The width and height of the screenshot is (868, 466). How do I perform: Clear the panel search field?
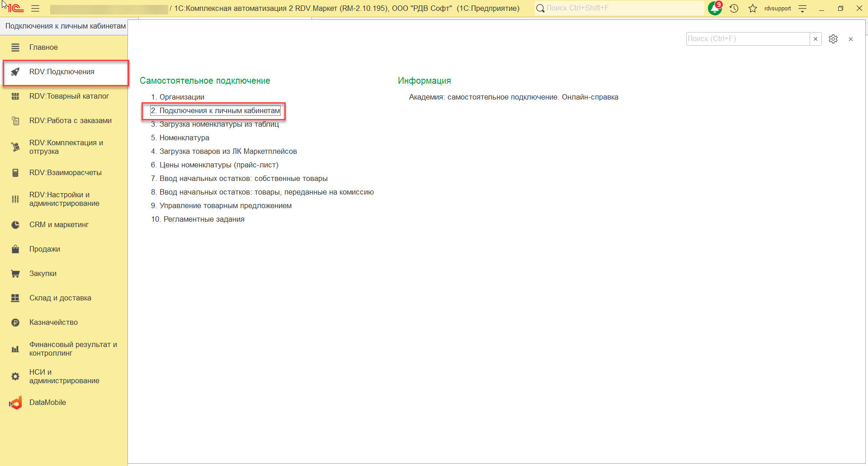(x=816, y=39)
